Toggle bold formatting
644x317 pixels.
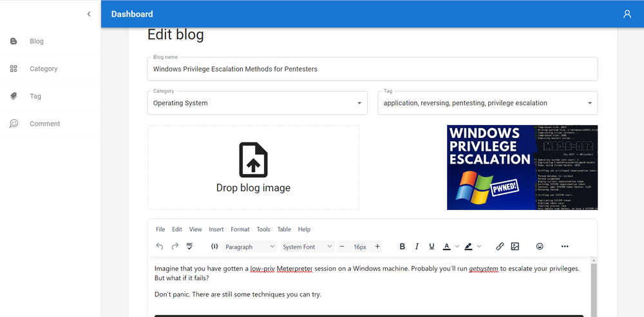coord(402,246)
